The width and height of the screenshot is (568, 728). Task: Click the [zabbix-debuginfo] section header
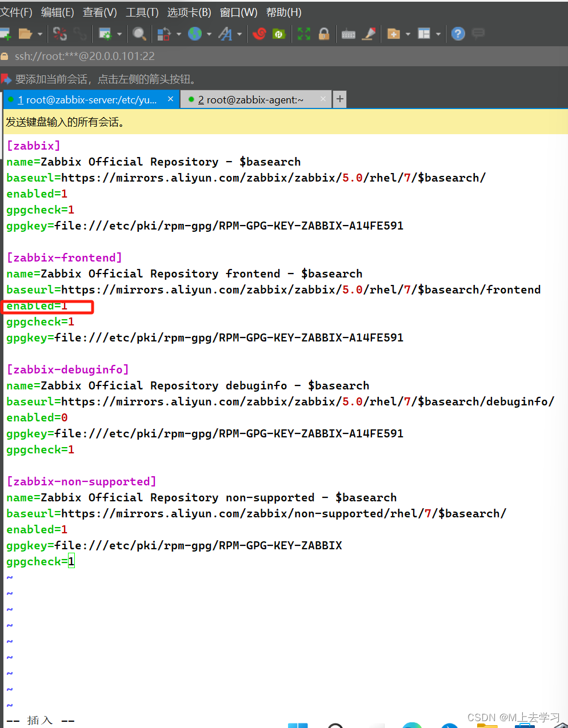(x=67, y=369)
